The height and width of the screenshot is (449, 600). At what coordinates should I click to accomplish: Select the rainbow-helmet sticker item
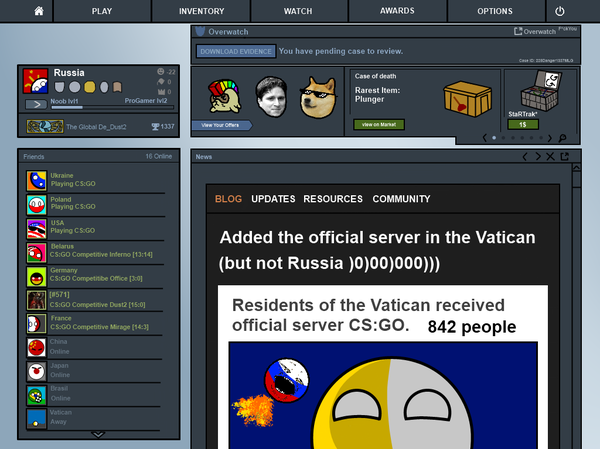pyautogui.click(x=225, y=96)
